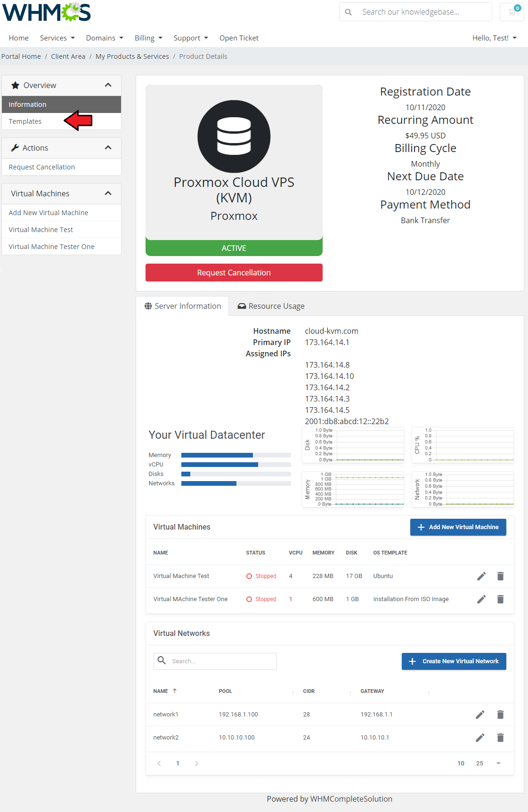Screen dimensions: 528x812
Task: Switch to the Resource Usage tab
Action: pos(271,306)
